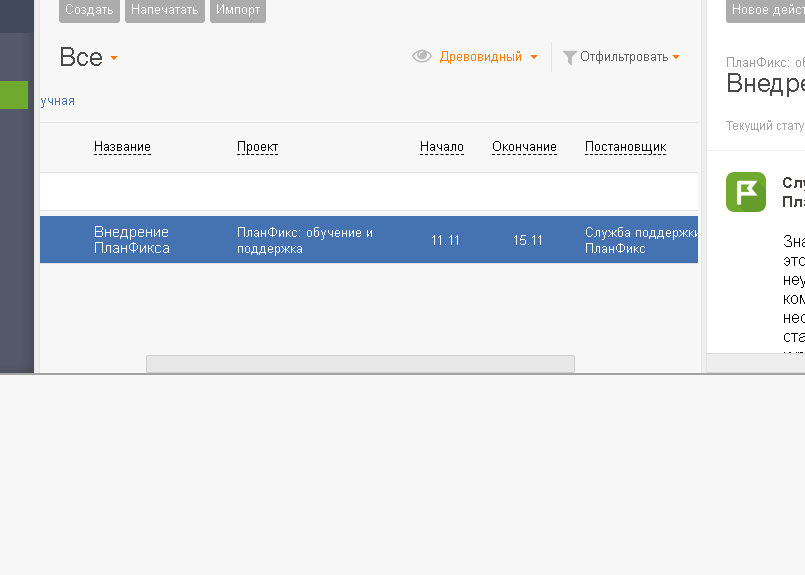Screen dimensions: 805x575
Task: Click the Служба поддержки ПланФикс cell
Action: point(641,240)
